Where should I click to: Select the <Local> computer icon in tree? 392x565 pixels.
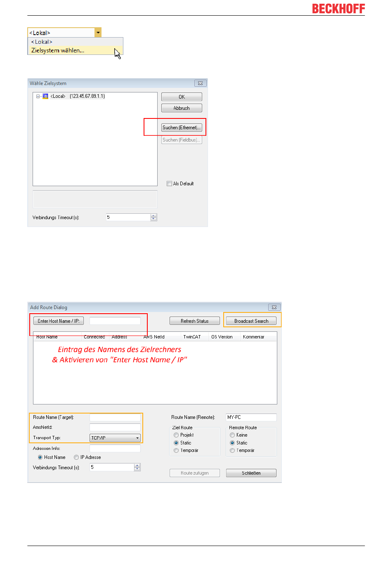[45, 96]
